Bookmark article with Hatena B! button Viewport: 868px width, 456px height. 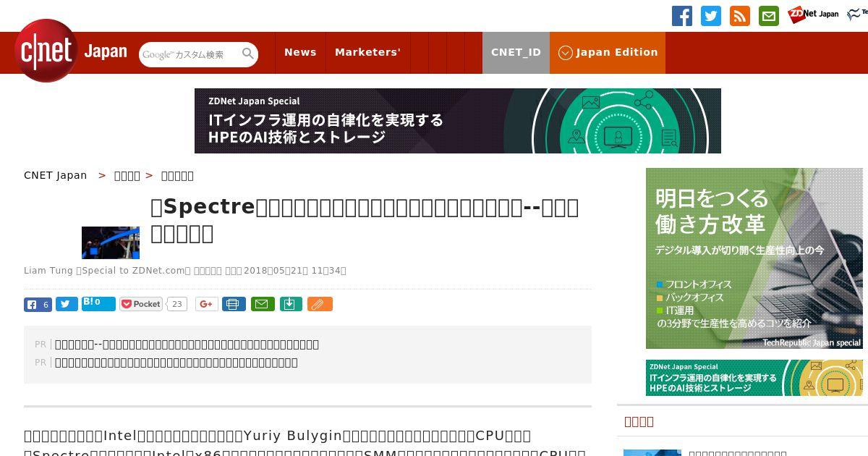coord(98,303)
